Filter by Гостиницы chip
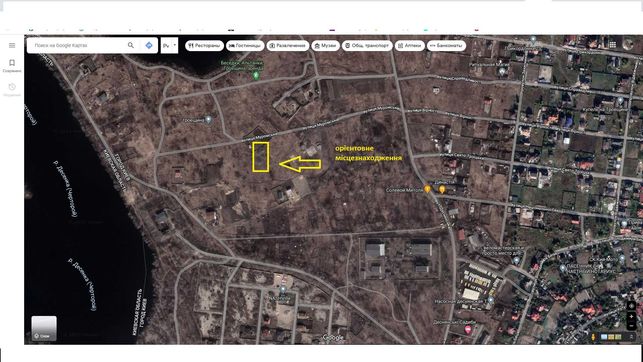 tap(245, 46)
